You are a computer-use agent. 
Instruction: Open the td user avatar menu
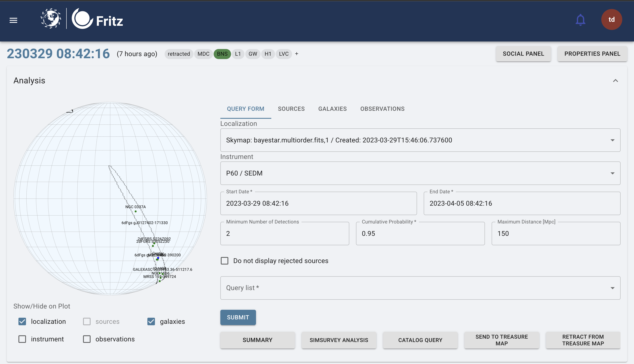click(611, 20)
